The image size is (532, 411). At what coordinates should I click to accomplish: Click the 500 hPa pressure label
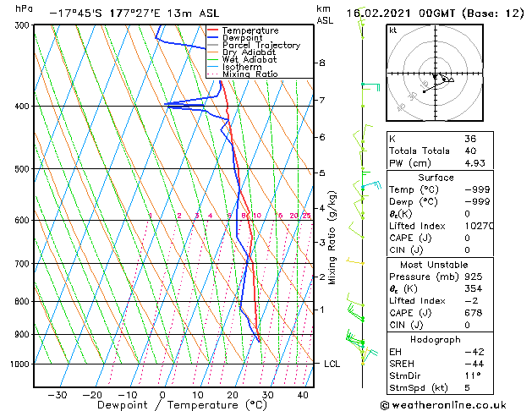point(22,169)
